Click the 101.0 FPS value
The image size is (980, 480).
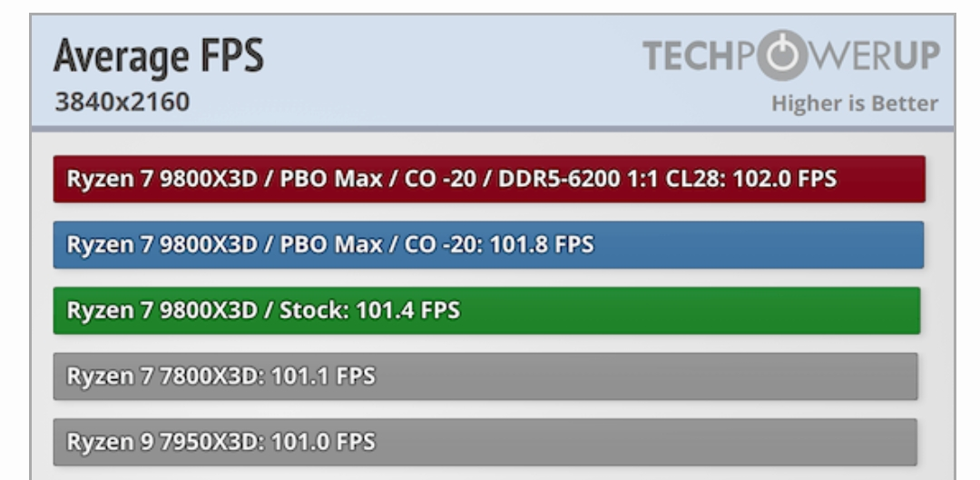323,442
